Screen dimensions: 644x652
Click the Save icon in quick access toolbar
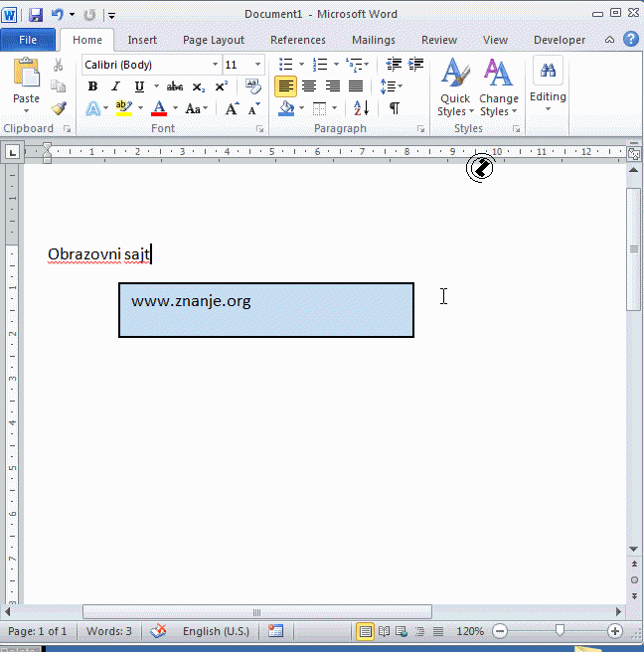point(36,15)
